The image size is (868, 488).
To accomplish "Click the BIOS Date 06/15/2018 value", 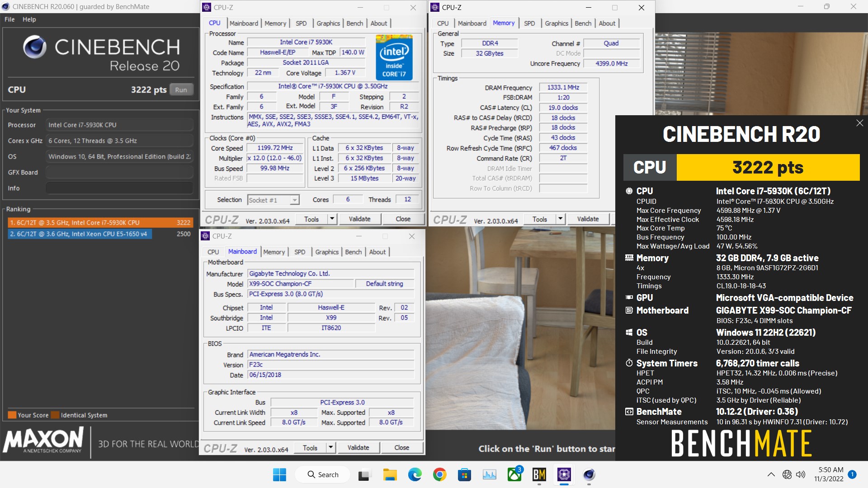I will (331, 375).
